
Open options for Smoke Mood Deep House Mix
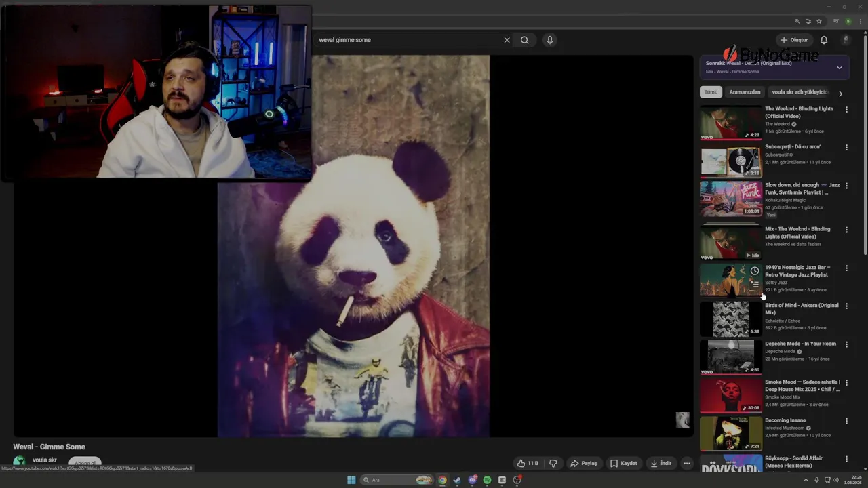click(846, 382)
